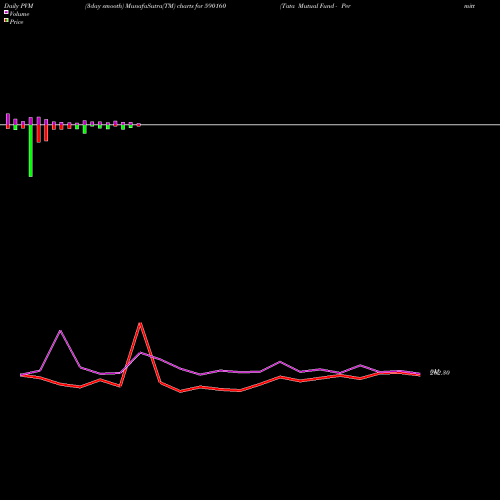500x500 pixels.
Task: Click the tallest green volume bar
Action: pos(31,151)
